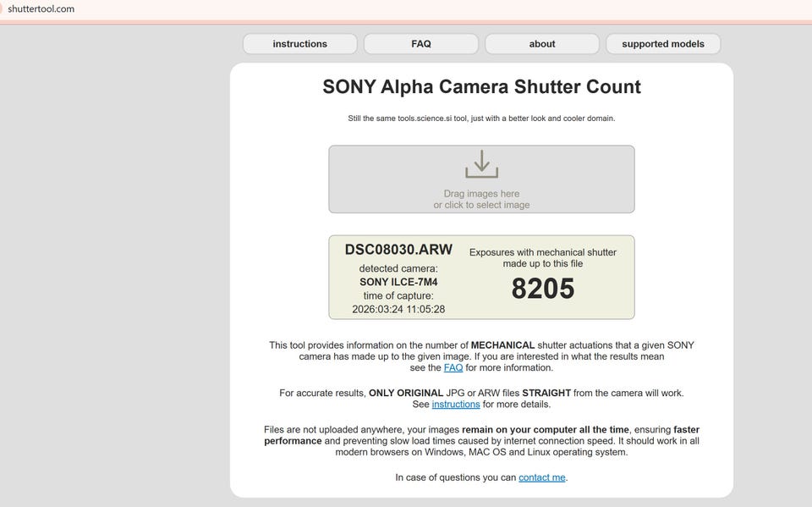
Task: Select detected camera SONY ILCE-7M4 text
Action: tap(398, 282)
